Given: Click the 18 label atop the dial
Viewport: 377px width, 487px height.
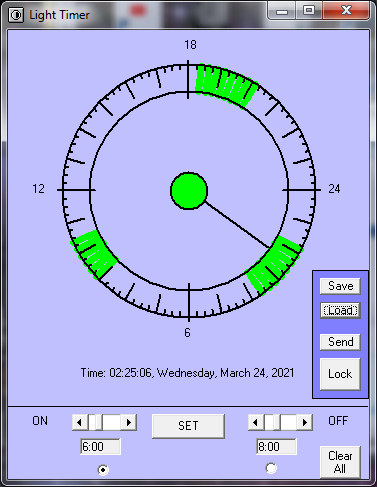Looking at the screenshot, I should [x=191, y=45].
